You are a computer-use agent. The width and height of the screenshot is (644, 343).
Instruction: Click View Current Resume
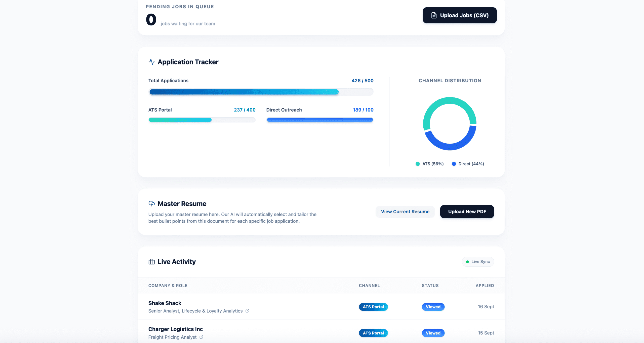coord(405,212)
